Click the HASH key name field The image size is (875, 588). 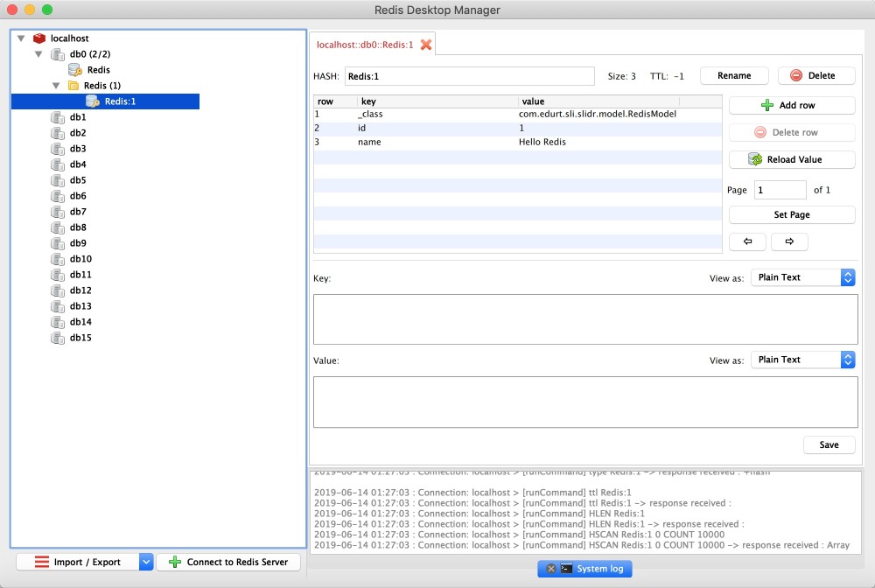coord(469,76)
